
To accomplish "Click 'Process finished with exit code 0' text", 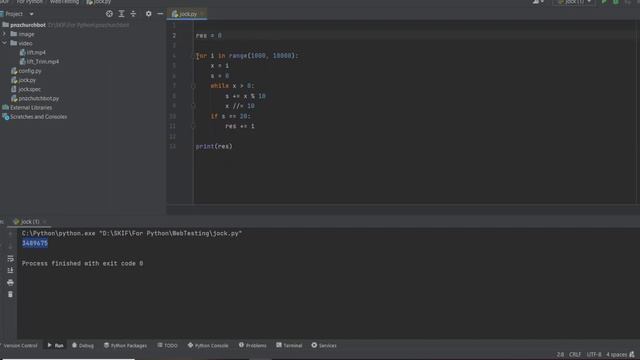I will (x=82, y=264).
